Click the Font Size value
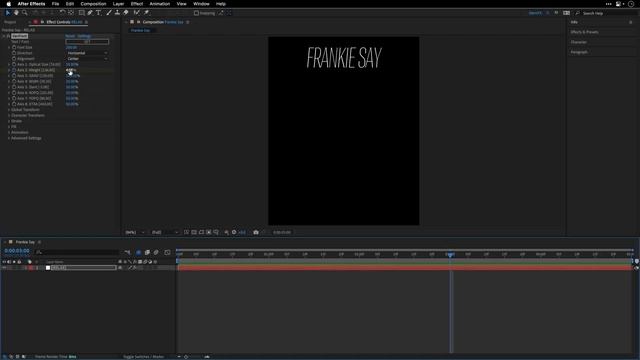640x360 pixels. click(x=71, y=47)
